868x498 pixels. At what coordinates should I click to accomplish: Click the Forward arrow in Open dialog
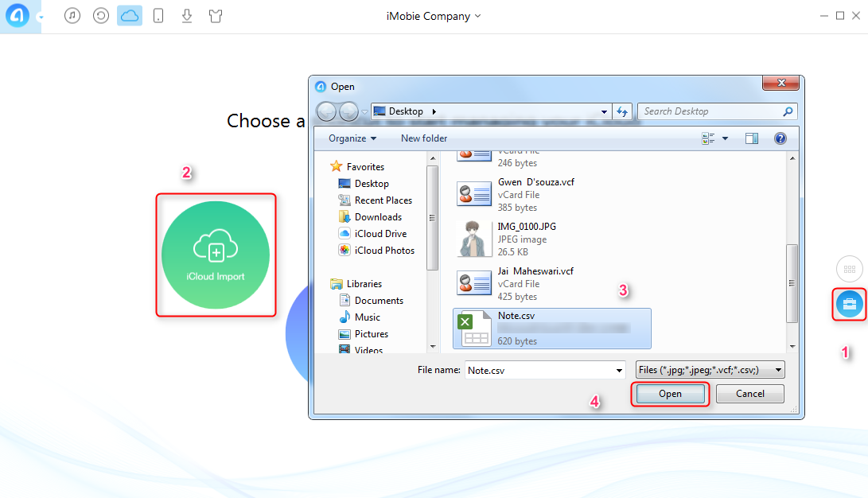point(348,112)
